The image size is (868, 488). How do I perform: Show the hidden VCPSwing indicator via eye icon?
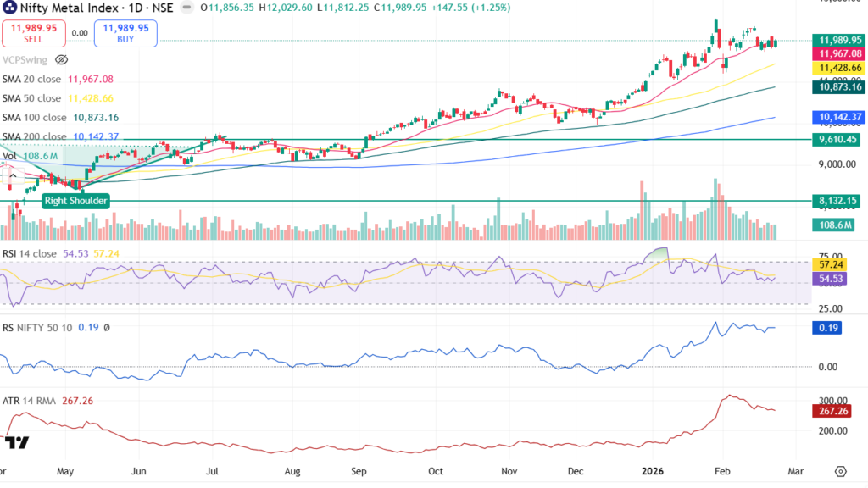(61, 60)
